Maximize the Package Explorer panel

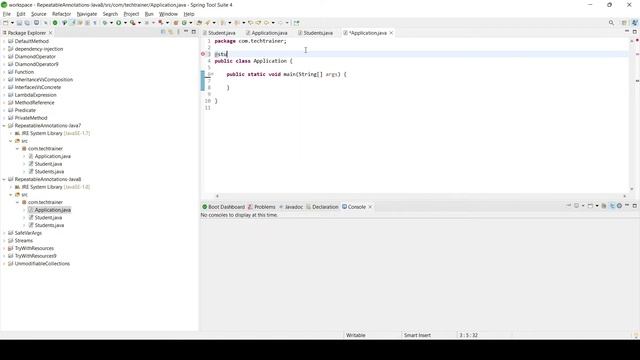[193, 32]
